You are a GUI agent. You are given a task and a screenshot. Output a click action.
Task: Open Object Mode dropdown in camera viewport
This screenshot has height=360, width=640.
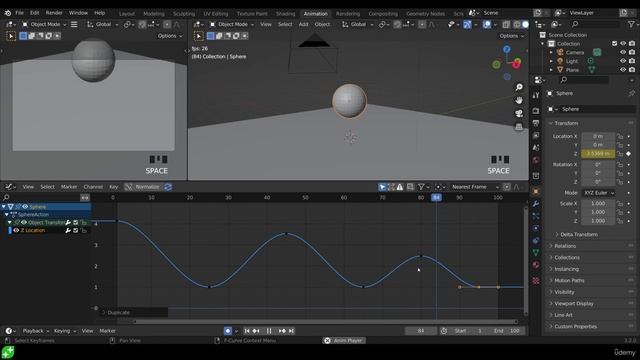(x=44, y=24)
